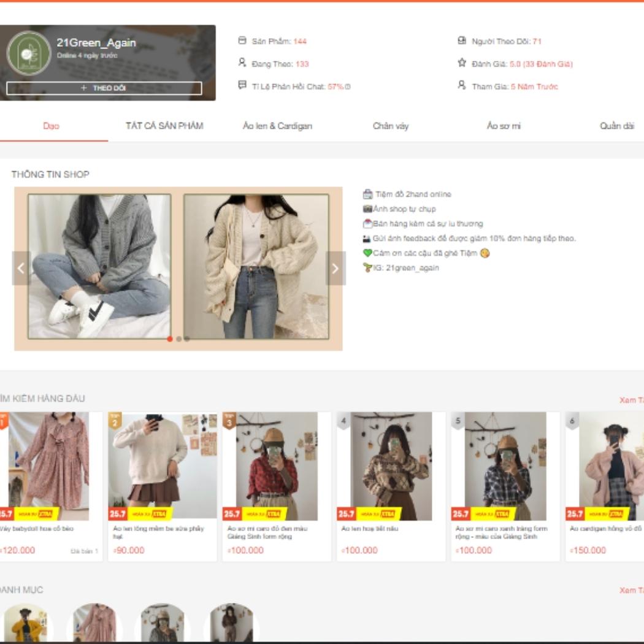Click Xem Tất Cả link for DANH MỤC
Screen dimensions: 644x644
pyautogui.click(x=631, y=590)
